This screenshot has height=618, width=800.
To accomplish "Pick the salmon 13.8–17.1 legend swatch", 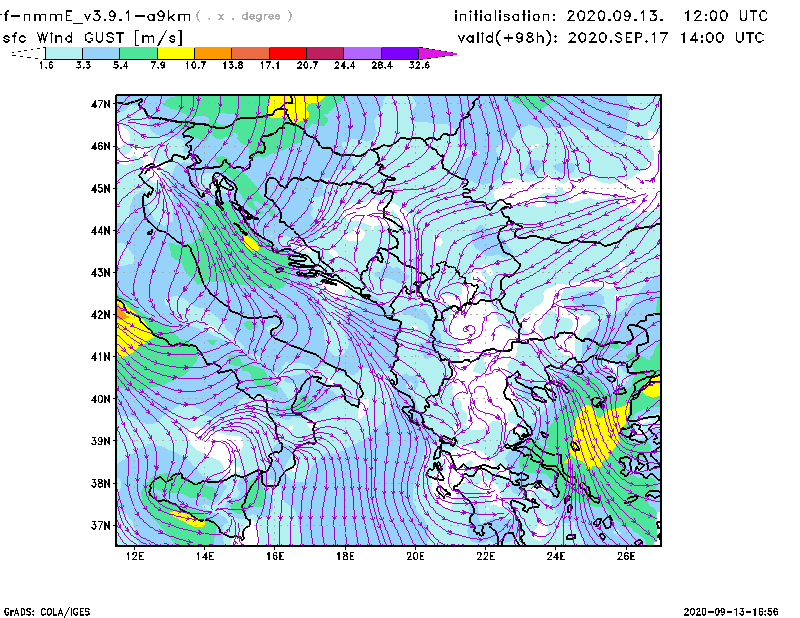I will pyautogui.click(x=251, y=53).
